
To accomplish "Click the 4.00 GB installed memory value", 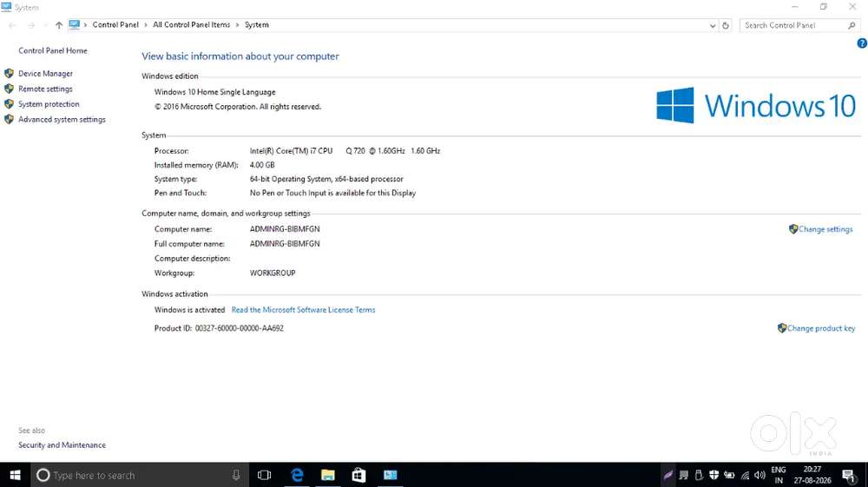I will [262, 165].
